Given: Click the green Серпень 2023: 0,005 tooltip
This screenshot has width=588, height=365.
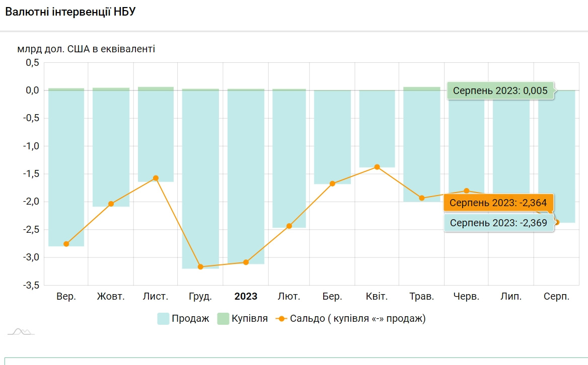Looking at the screenshot, I should pyautogui.click(x=500, y=91).
